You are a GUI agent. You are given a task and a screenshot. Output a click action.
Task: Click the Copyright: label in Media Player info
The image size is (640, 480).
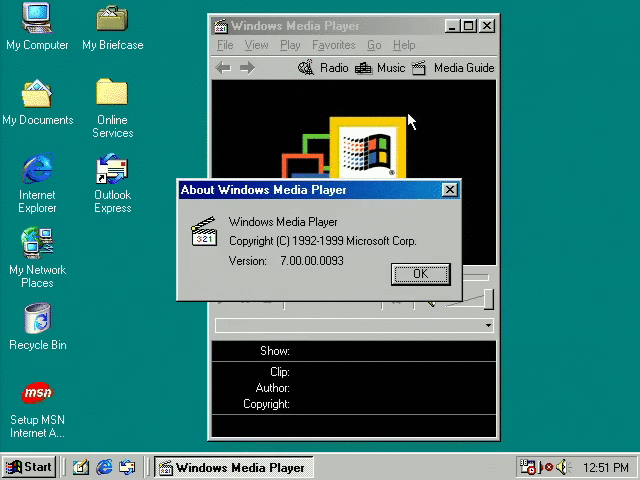click(266, 404)
